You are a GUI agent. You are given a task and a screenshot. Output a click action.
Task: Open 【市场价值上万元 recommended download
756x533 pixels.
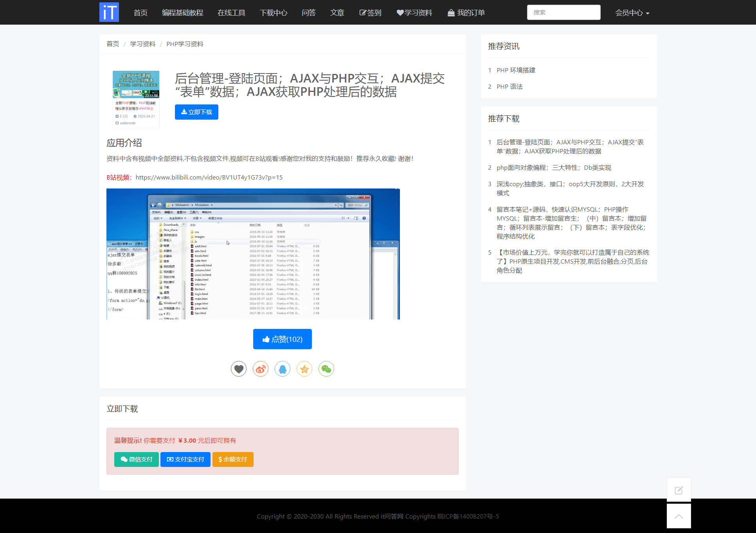pyautogui.click(x=573, y=261)
